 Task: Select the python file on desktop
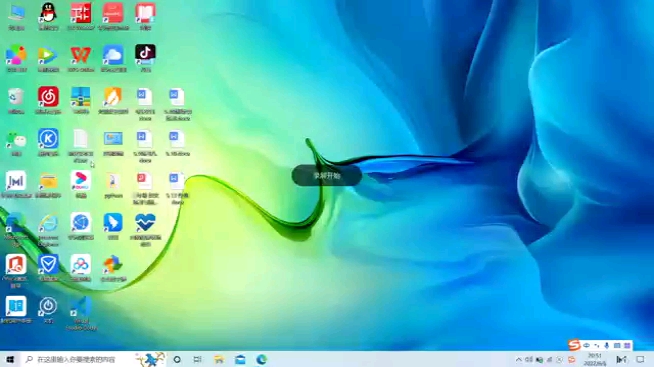click(113, 185)
